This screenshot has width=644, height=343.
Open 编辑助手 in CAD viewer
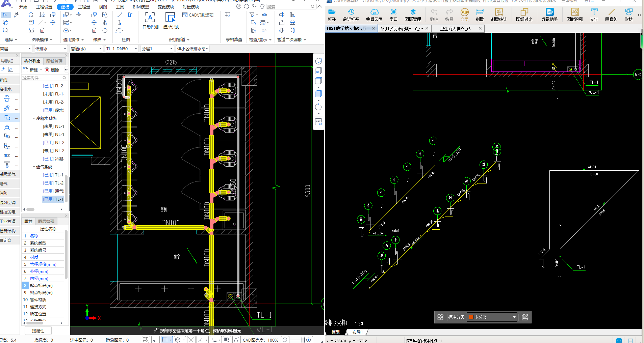click(549, 16)
